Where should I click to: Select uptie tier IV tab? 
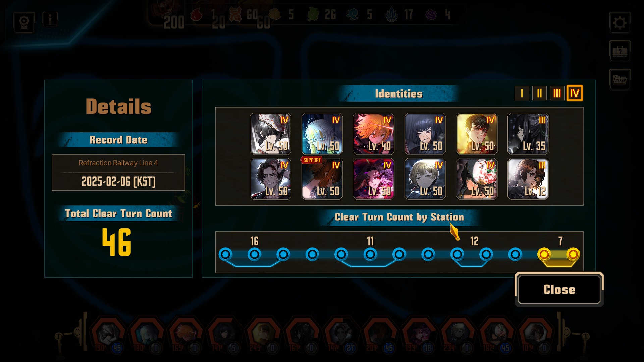(575, 93)
